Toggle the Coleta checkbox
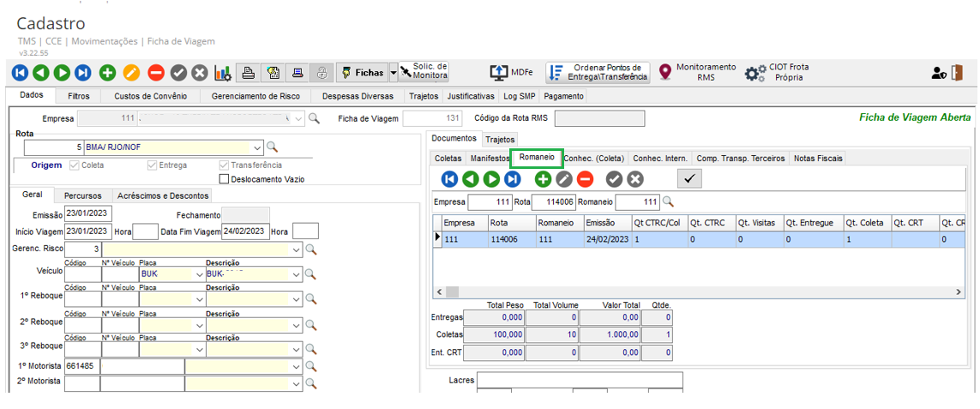 click(75, 165)
